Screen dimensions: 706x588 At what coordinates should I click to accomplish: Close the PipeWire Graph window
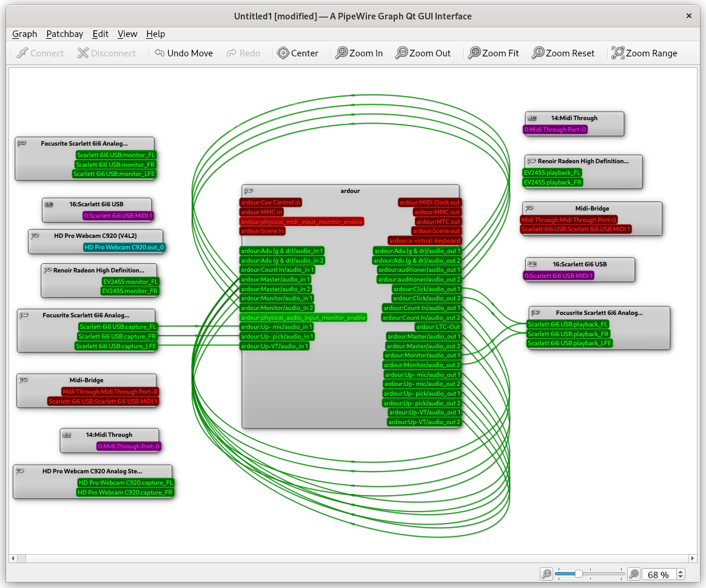pyautogui.click(x=689, y=16)
